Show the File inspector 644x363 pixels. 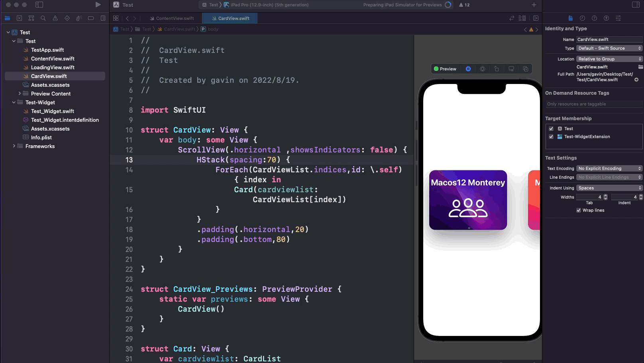[x=570, y=18]
